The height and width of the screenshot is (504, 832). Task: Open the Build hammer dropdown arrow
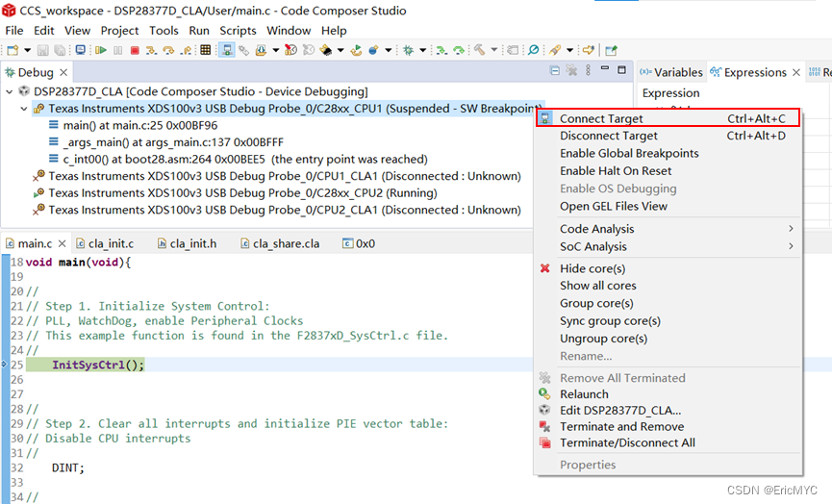(494, 50)
